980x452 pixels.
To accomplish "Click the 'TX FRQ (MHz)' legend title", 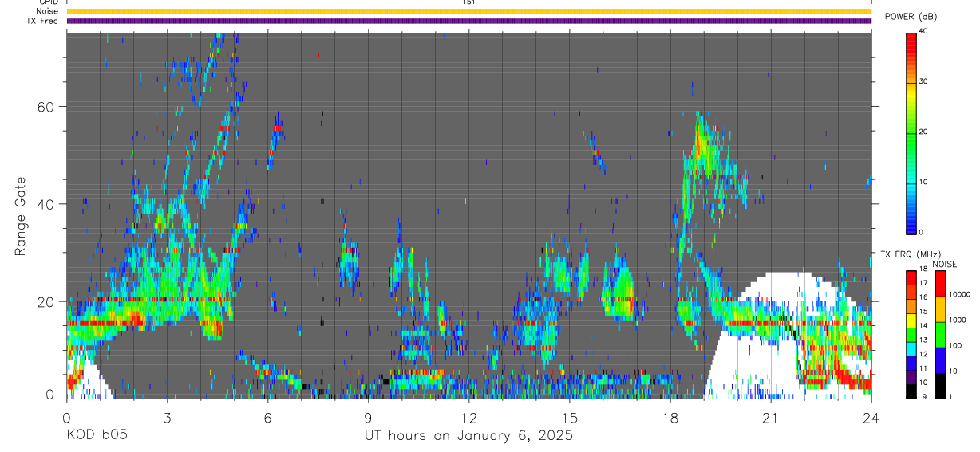I will click(x=910, y=254).
